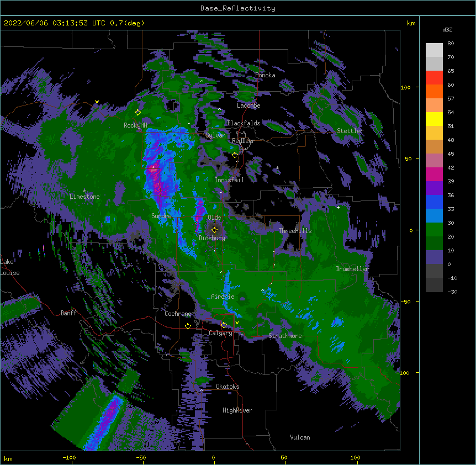The image size is (476, 465).
Task: Select the Lacombe label on the map
Action: pyautogui.click(x=248, y=105)
